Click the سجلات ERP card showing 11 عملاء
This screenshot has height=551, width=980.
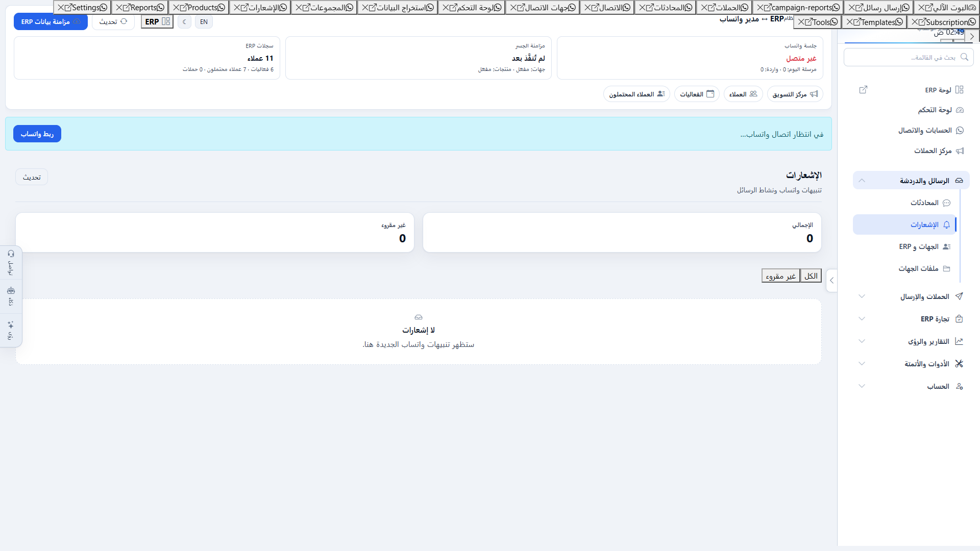point(147,58)
